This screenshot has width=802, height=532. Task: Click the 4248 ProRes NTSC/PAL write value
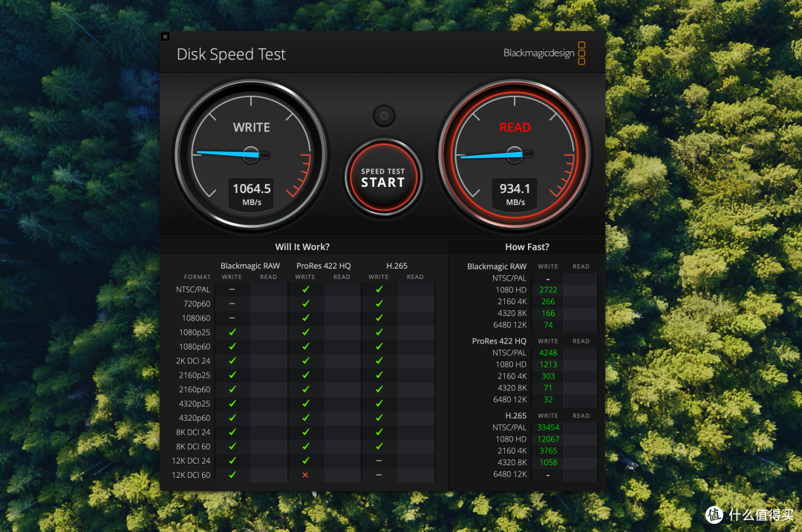pos(548,352)
